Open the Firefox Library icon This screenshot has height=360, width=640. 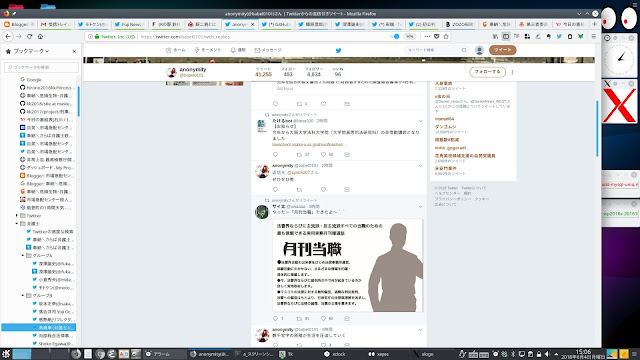tap(495, 36)
